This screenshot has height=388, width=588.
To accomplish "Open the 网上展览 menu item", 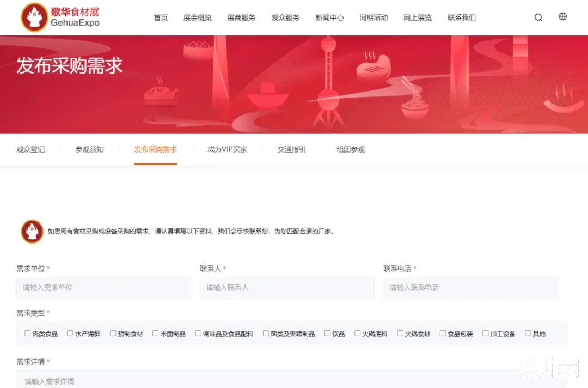I will pyautogui.click(x=418, y=17).
